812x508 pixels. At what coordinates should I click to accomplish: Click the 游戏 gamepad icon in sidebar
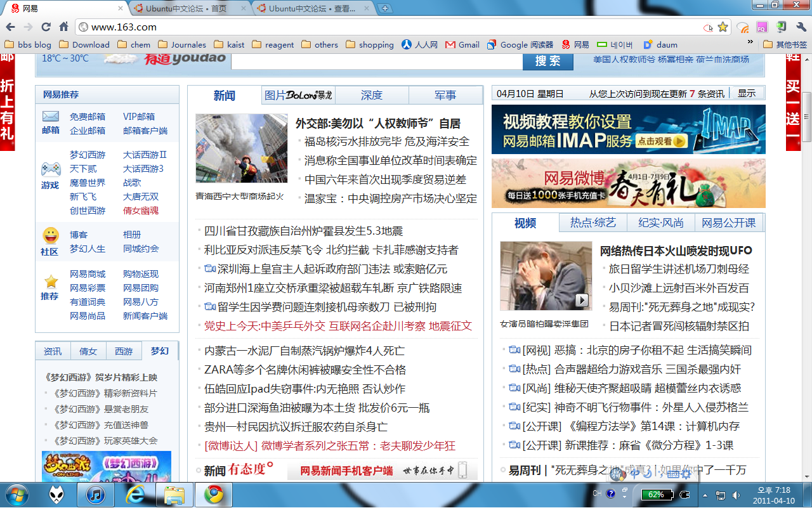[51, 169]
